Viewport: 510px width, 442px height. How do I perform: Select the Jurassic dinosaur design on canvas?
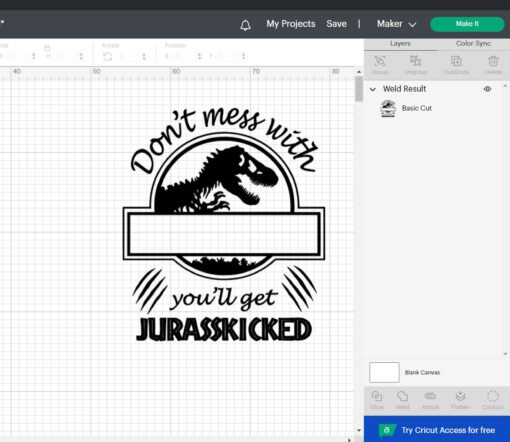(224, 224)
